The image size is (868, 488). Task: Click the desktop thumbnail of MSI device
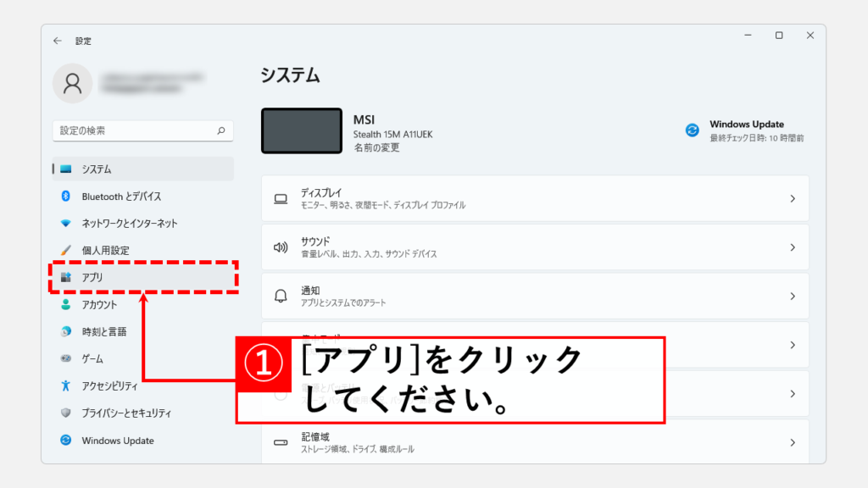302,130
